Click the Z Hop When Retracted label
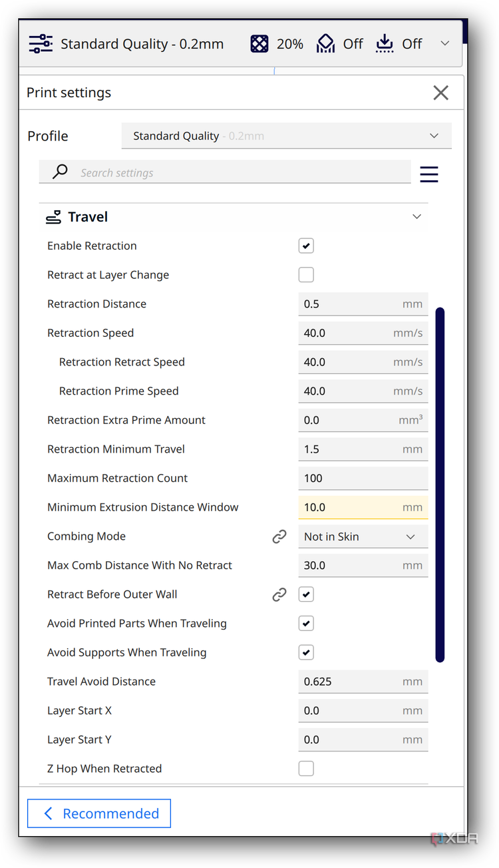This screenshot has height=868, width=499. pos(104,769)
